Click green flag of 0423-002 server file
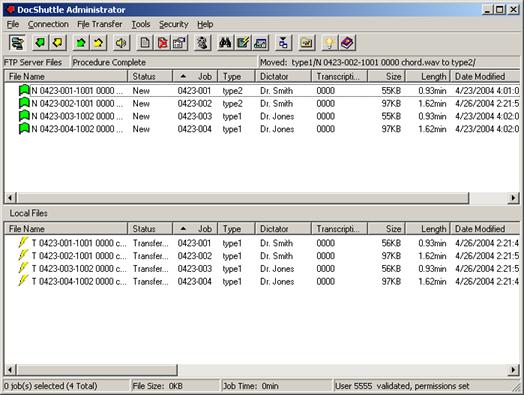Viewport: 524px width, 395px height. point(24,103)
